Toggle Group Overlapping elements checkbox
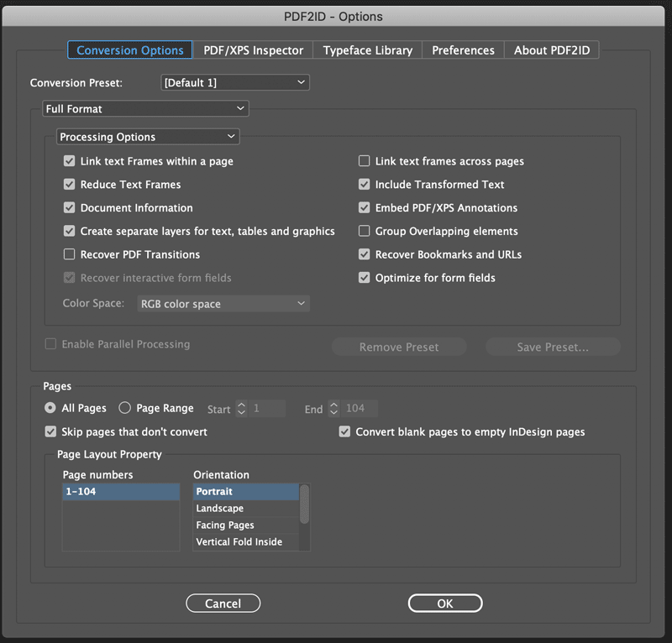 tap(365, 231)
